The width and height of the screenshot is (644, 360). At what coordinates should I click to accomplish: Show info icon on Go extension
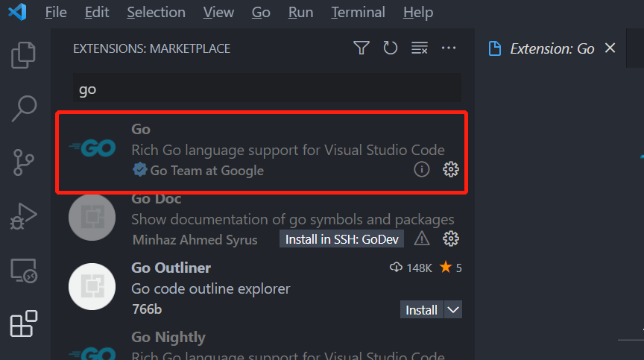421,169
